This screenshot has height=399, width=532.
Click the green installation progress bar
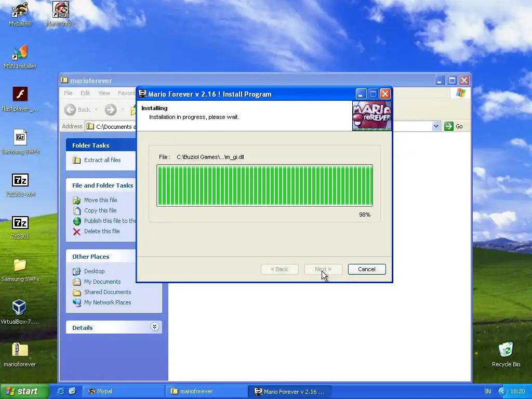point(264,185)
